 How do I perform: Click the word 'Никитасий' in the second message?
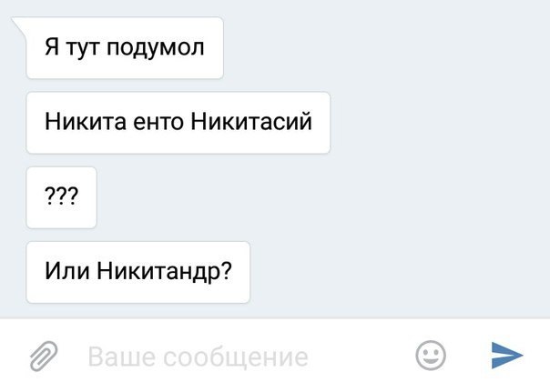tap(251, 122)
